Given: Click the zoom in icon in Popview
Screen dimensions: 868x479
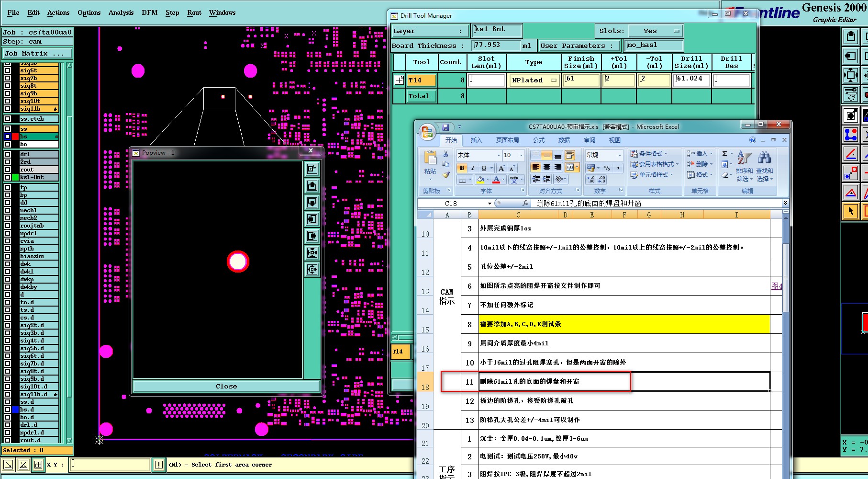Looking at the screenshot, I should point(312,253).
